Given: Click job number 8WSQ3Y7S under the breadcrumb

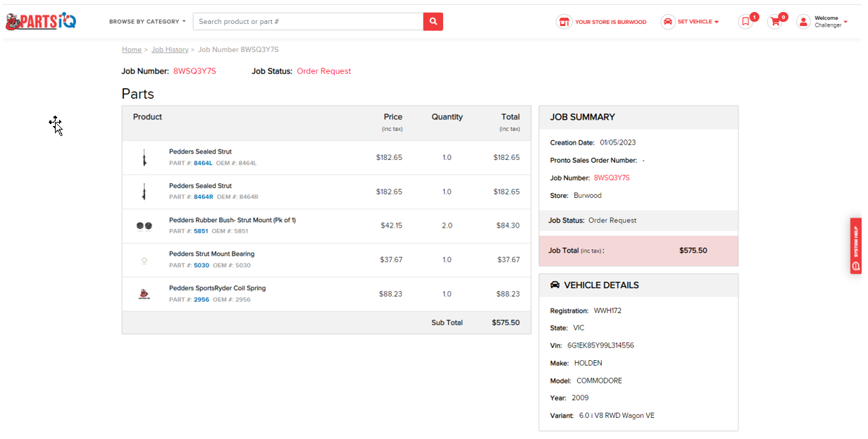Looking at the screenshot, I should (x=194, y=71).
